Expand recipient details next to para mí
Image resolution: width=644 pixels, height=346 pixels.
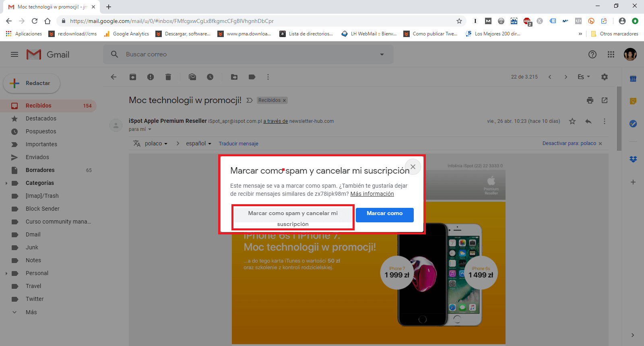150,129
